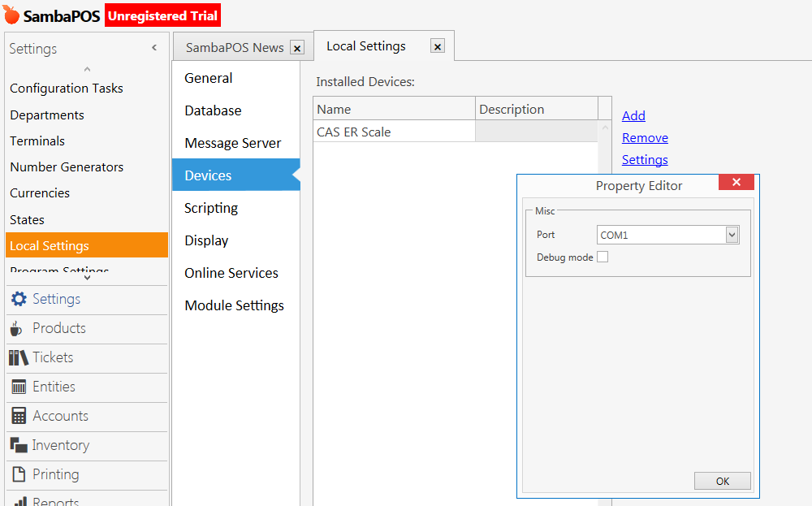
Task: Open Configuration Tasks in sidebar
Action: (x=67, y=89)
